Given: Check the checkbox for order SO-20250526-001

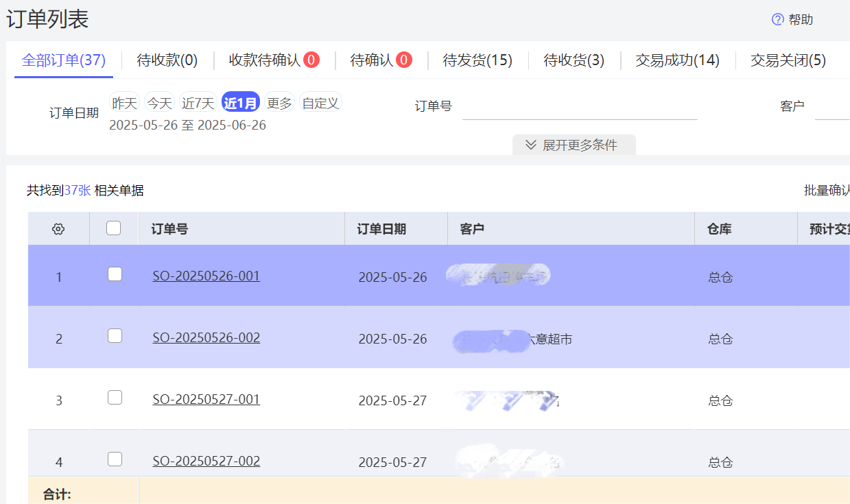Looking at the screenshot, I should pyautogui.click(x=114, y=274).
